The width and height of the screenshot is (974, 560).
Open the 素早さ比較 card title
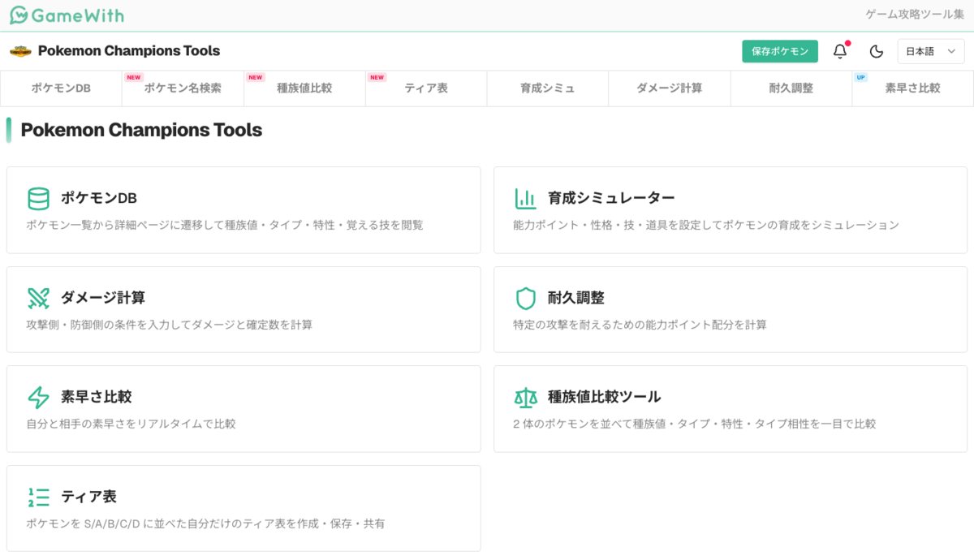[96, 397]
